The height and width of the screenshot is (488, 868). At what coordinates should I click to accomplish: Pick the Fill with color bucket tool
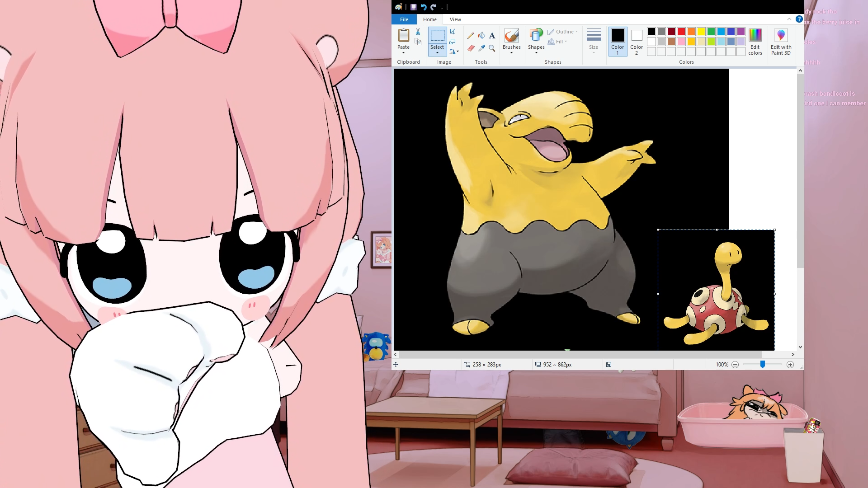[481, 35]
